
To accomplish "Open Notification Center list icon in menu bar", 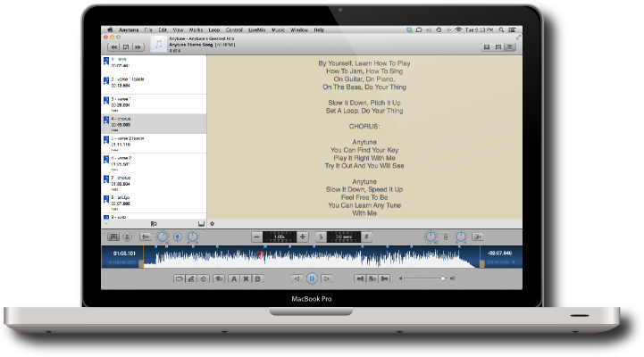I will coord(512,30).
